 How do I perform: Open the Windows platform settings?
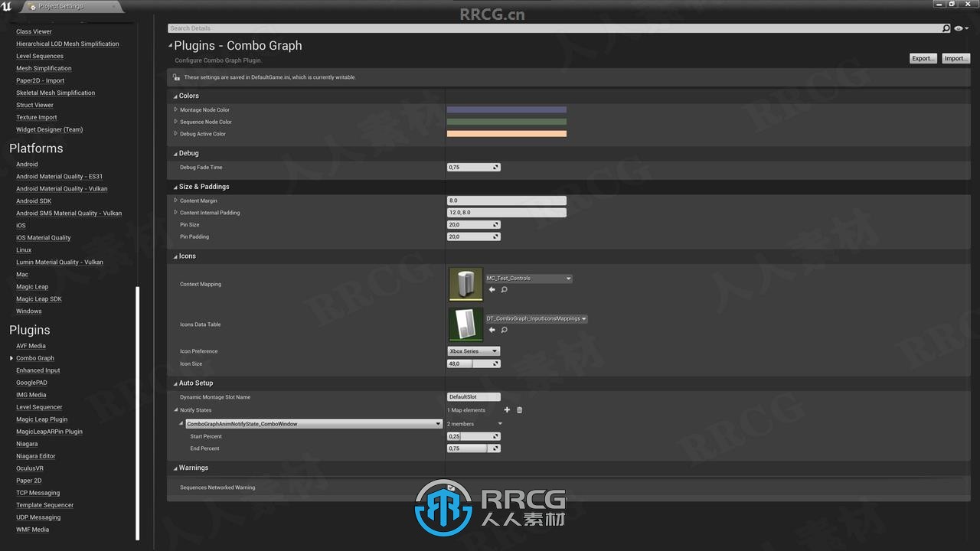click(x=29, y=311)
